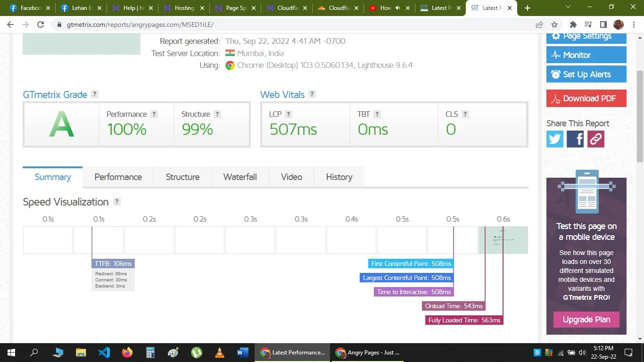
Task: Open the TBT help question mark
Action: coord(377,114)
